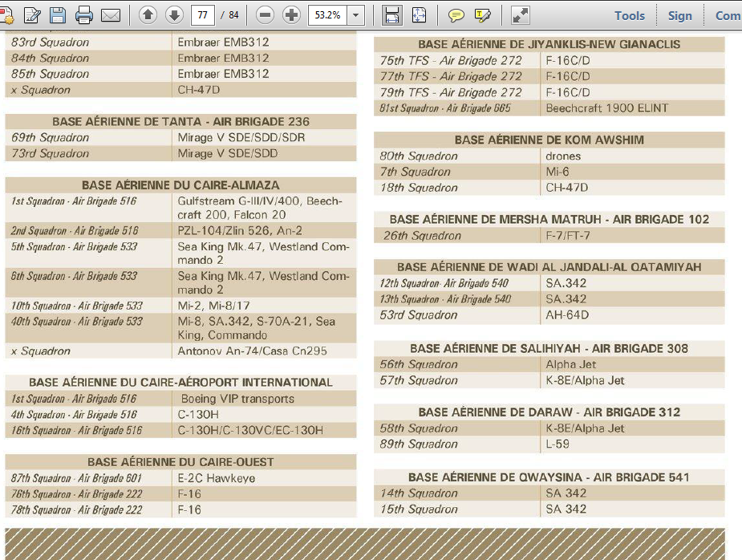Select the "F-7/FT-7" cell

click(568, 236)
